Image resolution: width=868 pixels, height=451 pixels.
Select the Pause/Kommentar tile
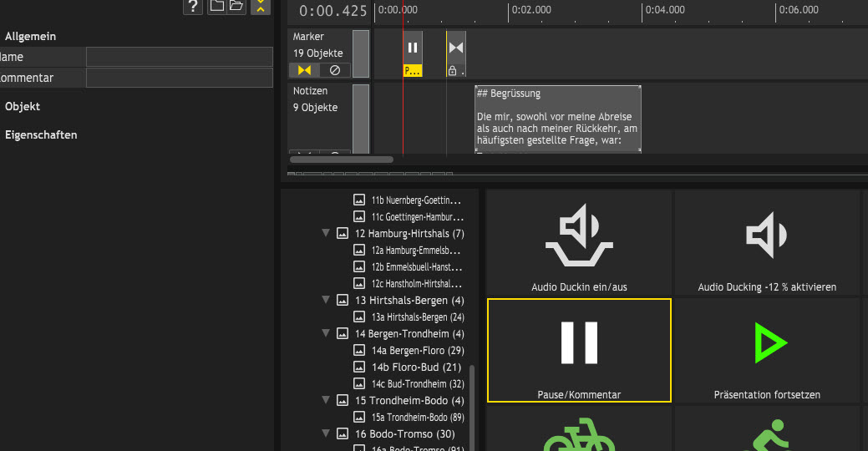(579, 350)
